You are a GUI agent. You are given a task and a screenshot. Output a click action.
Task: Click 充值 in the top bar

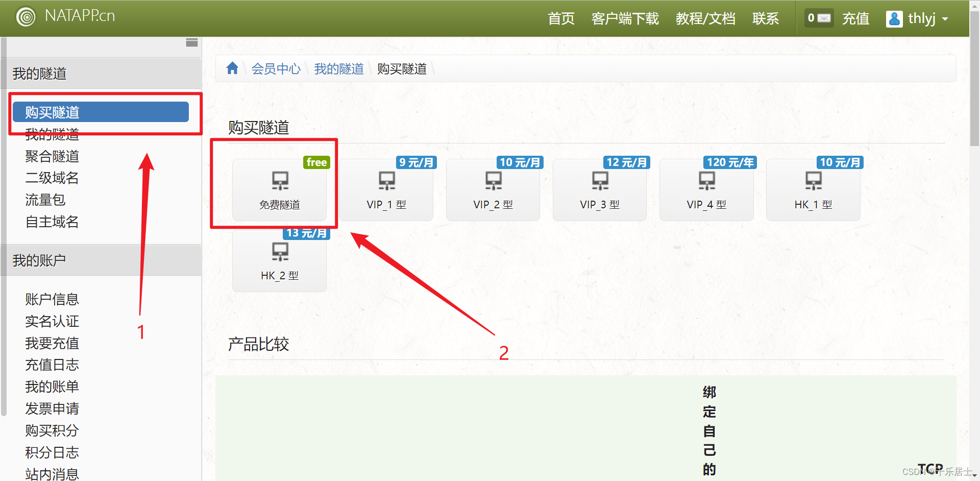pyautogui.click(x=855, y=18)
